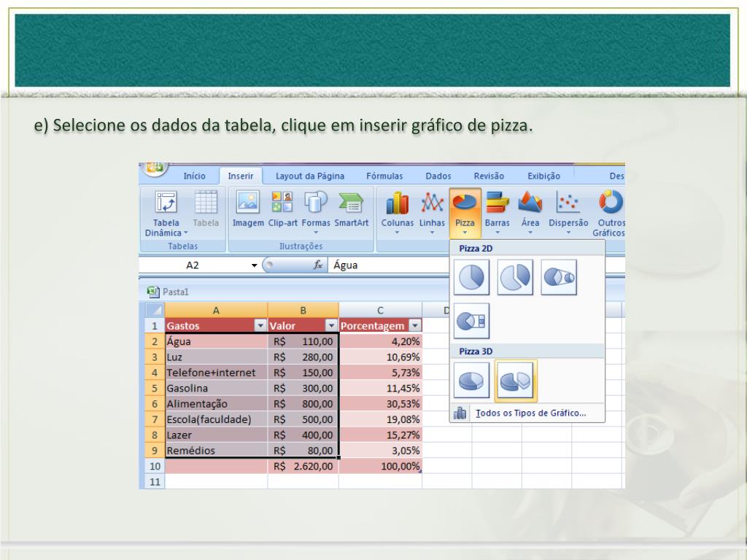Image resolution: width=747 pixels, height=560 pixels.
Task: Select the bar of pie chart
Action: pyautogui.click(x=471, y=321)
